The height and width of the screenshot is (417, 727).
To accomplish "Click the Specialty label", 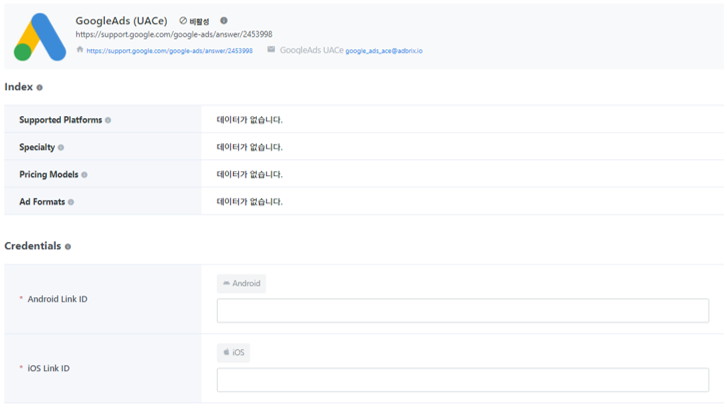I will coord(37,147).
